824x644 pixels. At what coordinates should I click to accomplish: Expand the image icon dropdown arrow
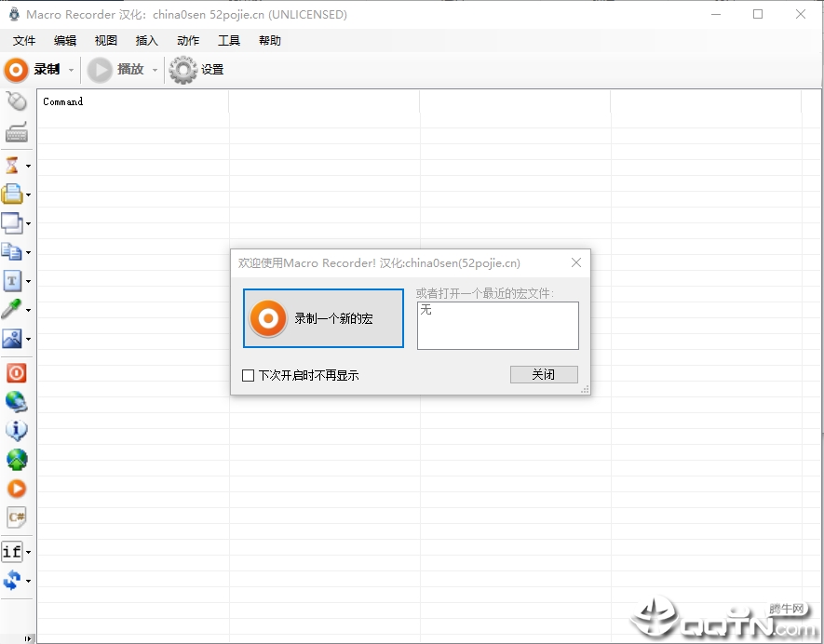click(28, 340)
